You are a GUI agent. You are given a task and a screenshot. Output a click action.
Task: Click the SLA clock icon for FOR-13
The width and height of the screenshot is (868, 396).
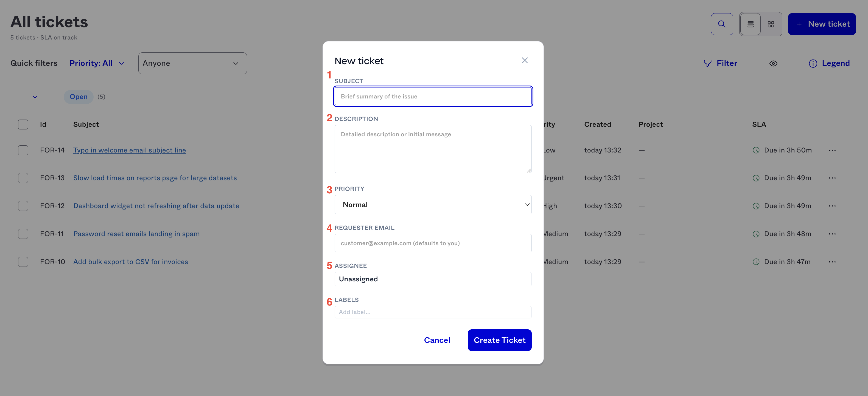tap(756, 178)
